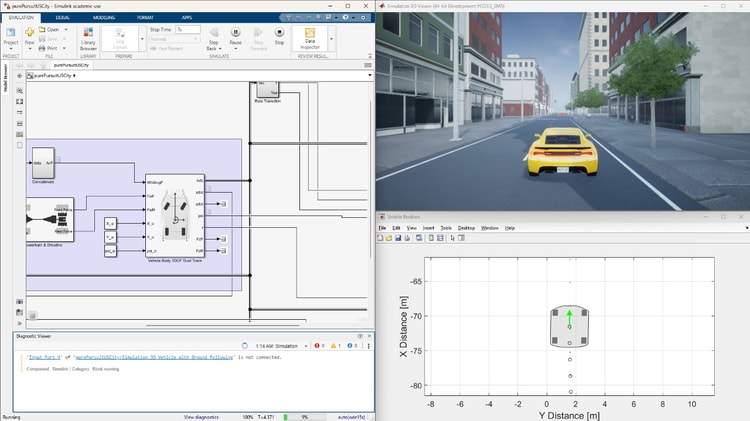Open the Insert menu in figure window
This screenshot has height=421, width=750.
pos(429,228)
